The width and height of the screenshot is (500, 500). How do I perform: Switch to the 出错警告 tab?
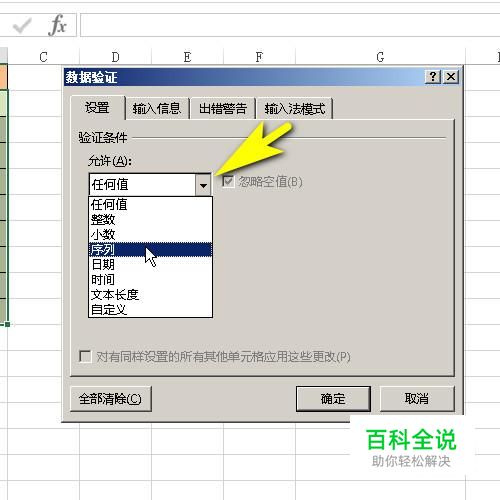(x=223, y=108)
